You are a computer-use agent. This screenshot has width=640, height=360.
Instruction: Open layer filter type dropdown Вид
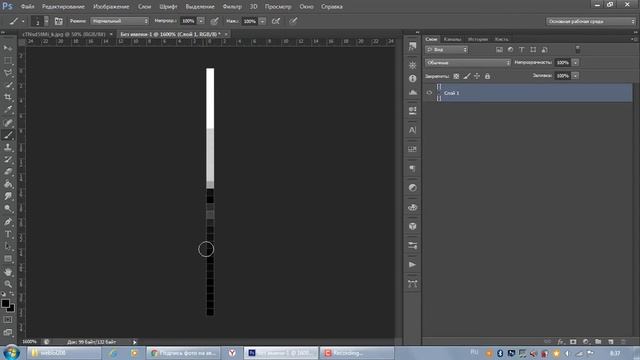447,49
